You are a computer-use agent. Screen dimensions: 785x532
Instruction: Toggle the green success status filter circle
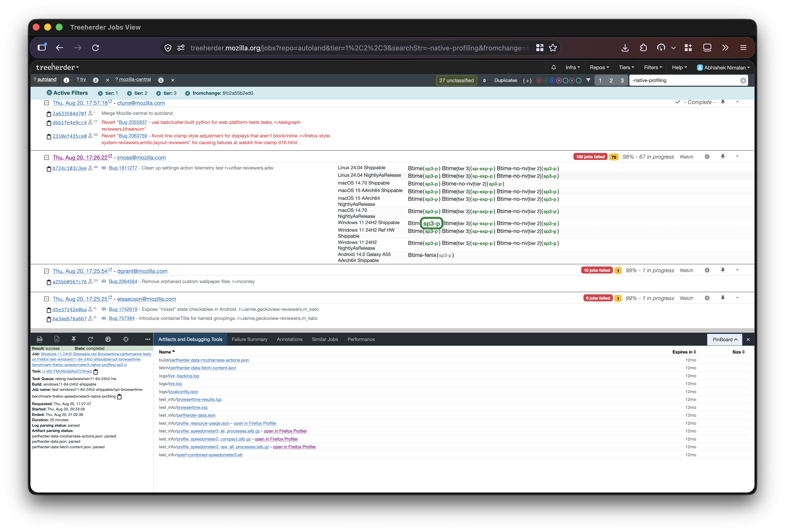pyautogui.click(x=545, y=80)
